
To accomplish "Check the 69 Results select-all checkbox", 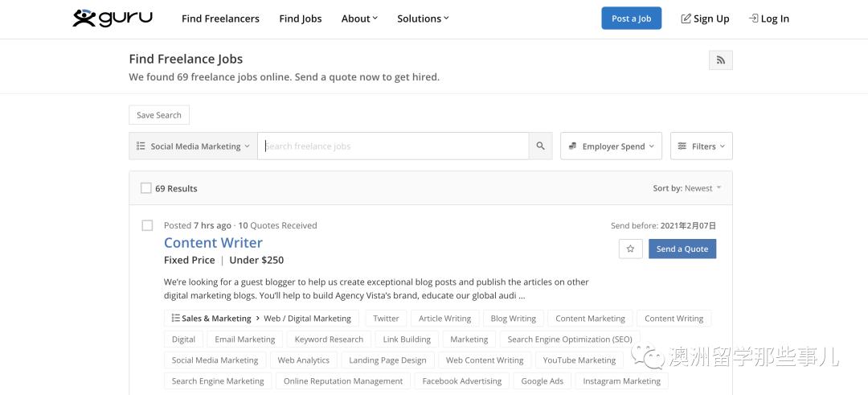I will click(x=146, y=188).
